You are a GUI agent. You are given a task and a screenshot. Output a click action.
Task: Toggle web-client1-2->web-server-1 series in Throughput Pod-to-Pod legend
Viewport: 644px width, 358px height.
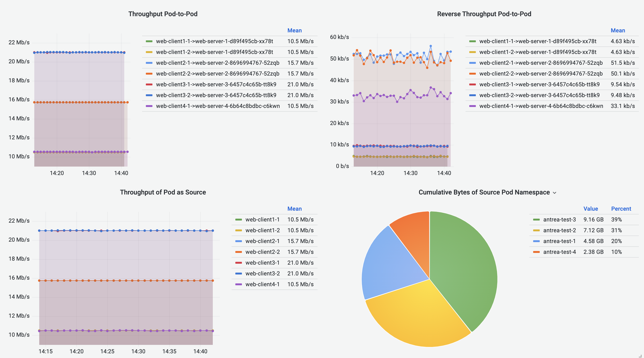pos(214,52)
